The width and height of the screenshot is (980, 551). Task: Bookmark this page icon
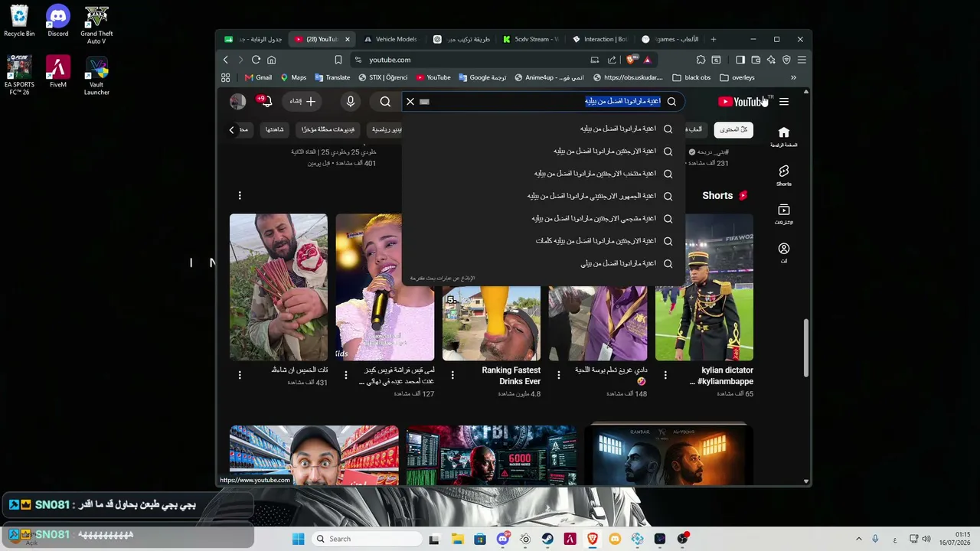(338, 60)
